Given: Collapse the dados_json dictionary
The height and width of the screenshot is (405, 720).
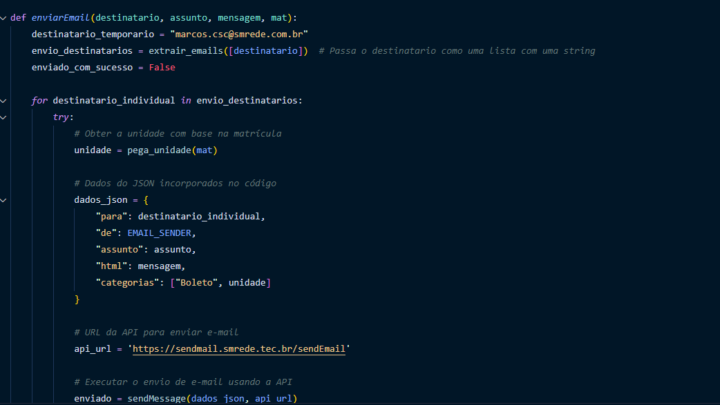Looking at the screenshot, I should coord(3,200).
